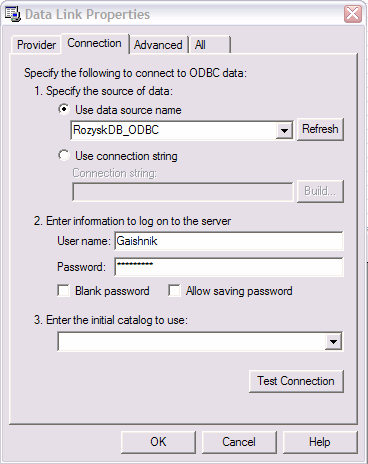The width and height of the screenshot is (368, 464).
Task: Open Help for this dialog
Action: click(320, 442)
